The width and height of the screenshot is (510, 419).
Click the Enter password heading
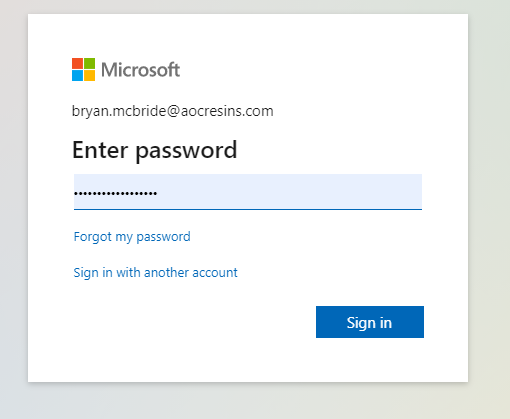tap(154, 151)
